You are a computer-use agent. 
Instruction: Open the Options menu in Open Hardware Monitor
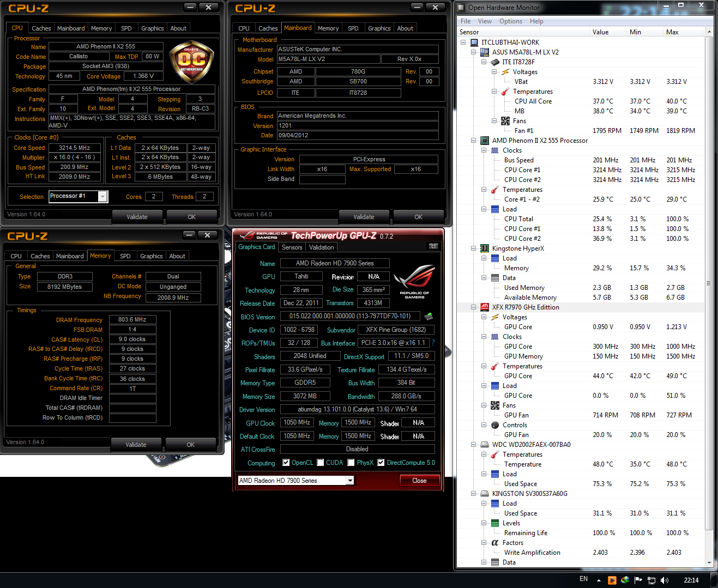click(x=511, y=21)
